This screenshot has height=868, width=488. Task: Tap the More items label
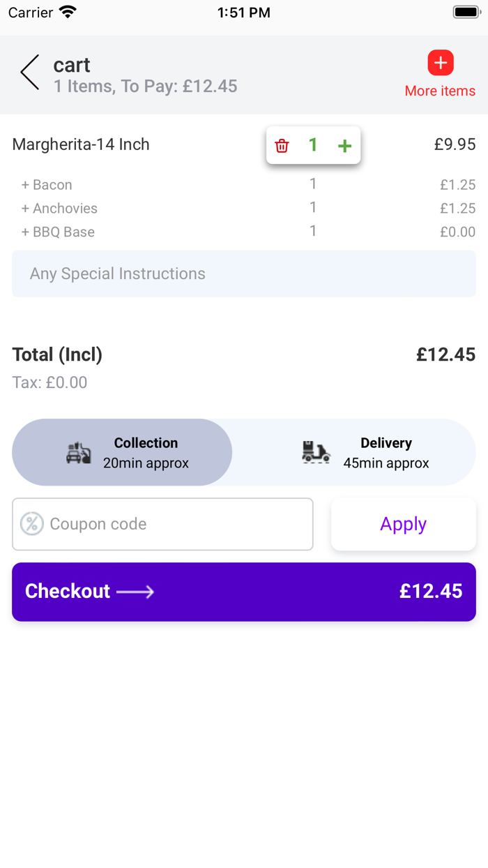click(440, 91)
